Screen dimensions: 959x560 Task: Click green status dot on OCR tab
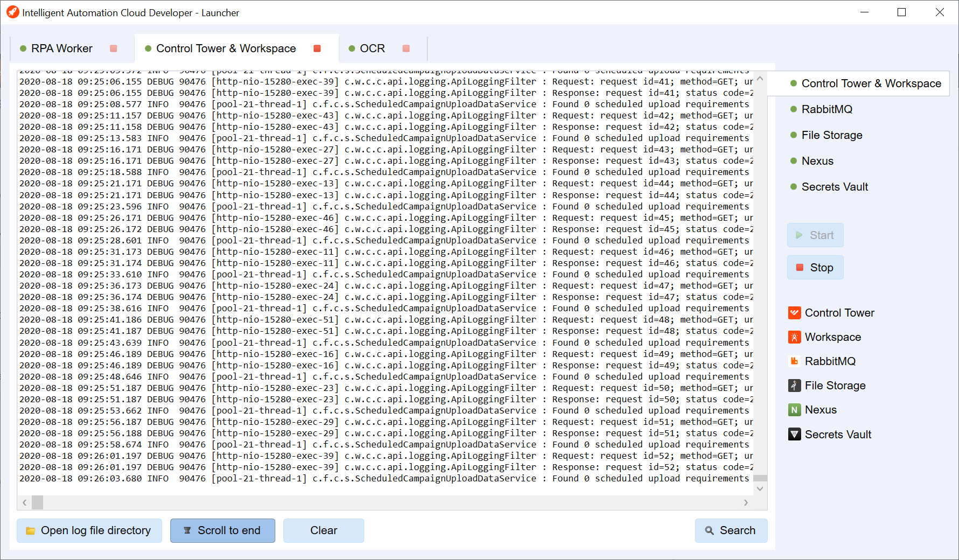(x=352, y=48)
